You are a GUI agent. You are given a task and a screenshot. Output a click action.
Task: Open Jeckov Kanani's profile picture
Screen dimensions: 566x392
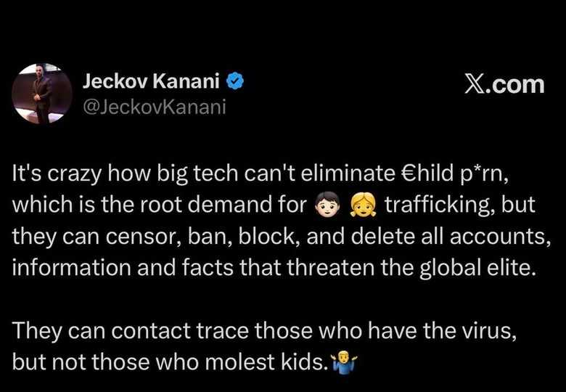(x=42, y=92)
